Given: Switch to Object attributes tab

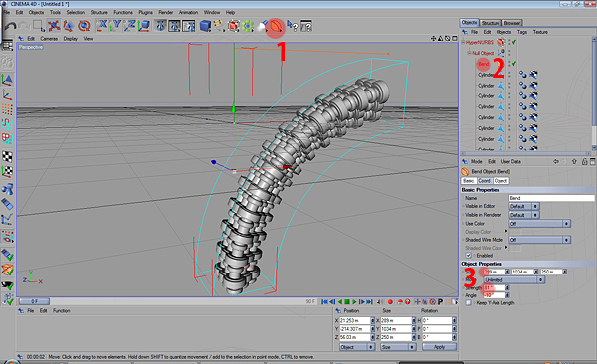Looking at the screenshot, I should pyautogui.click(x=500, y=181).
